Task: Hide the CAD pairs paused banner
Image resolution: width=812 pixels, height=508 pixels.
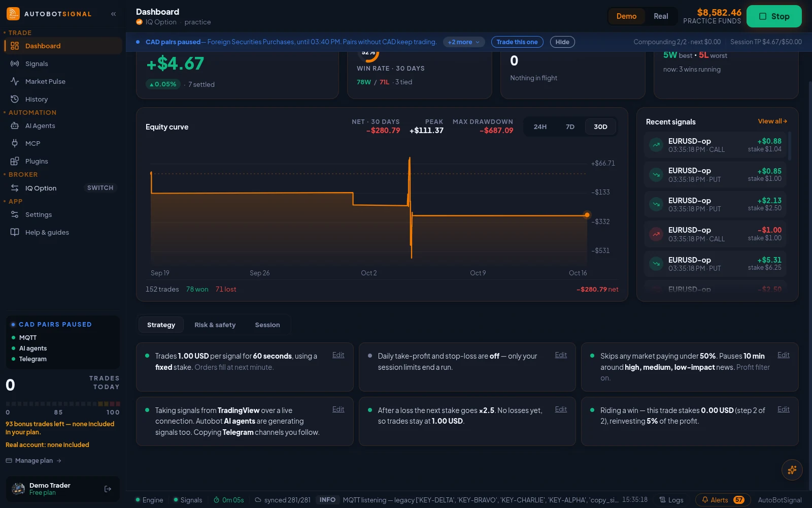Action: (x=562, y=42)
